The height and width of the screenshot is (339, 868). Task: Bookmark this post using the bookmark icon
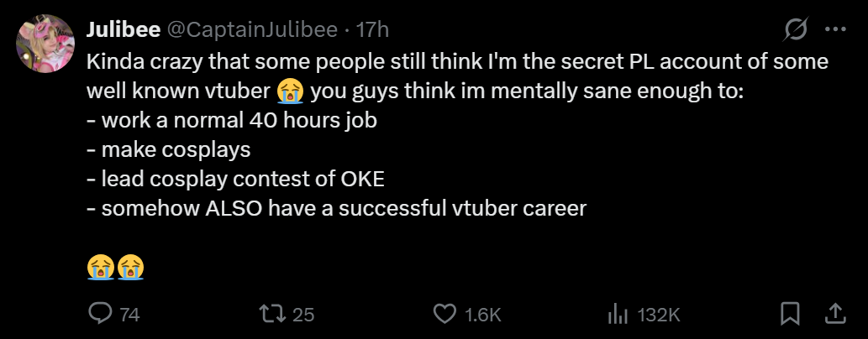click(x=790, y=314)
